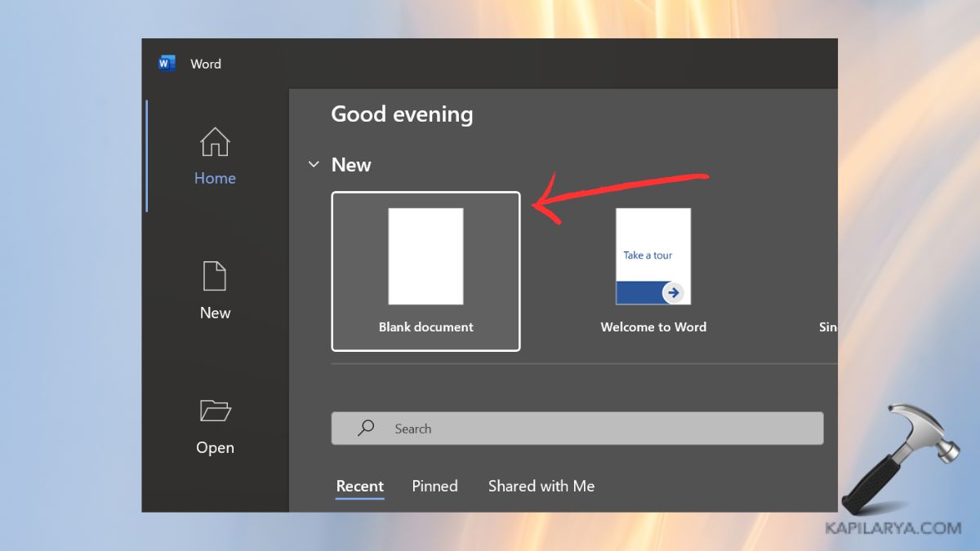
Task: Click the Search input field
Action: pos(577,429)
